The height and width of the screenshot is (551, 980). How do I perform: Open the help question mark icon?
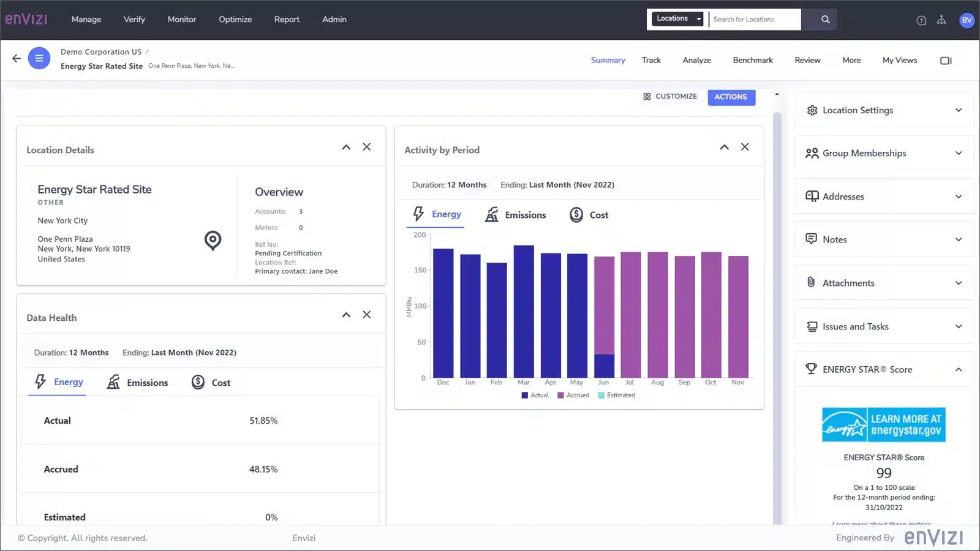(921, 20)
